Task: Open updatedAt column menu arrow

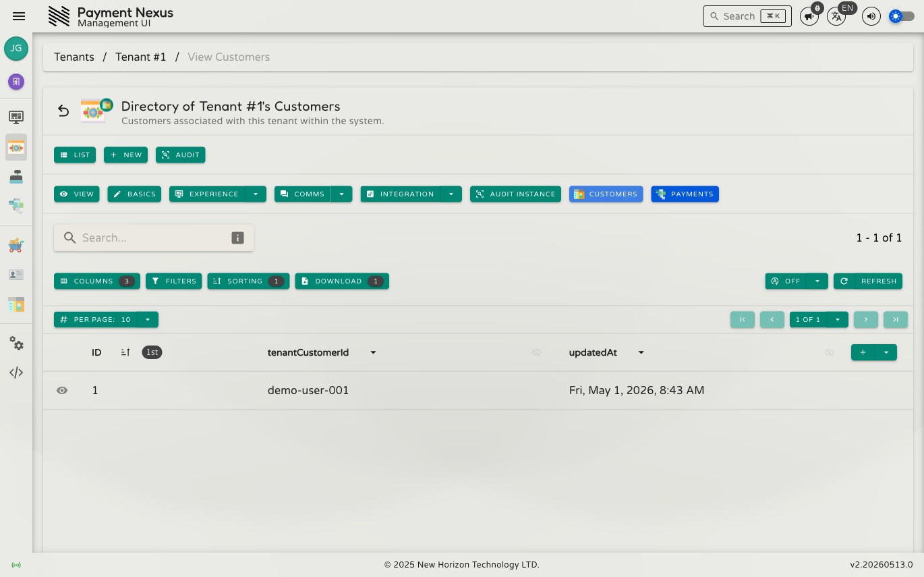Action: [x=641, y=352]
